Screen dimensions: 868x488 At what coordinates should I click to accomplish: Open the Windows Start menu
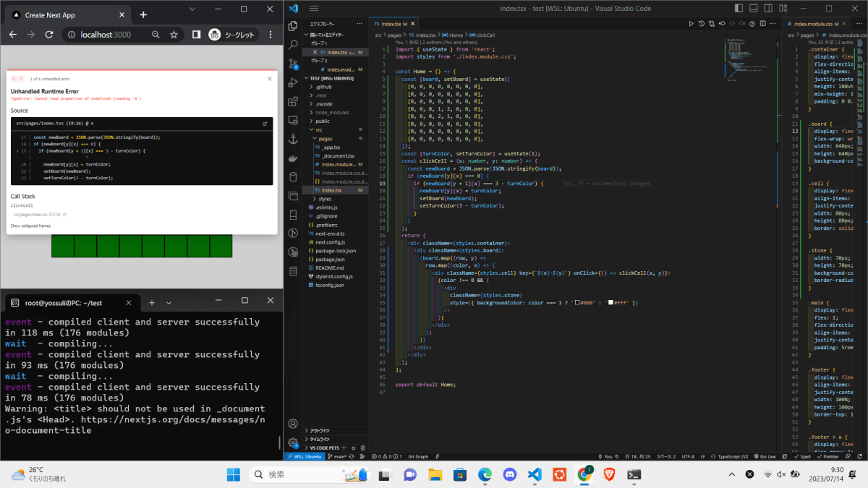(234, 474)
